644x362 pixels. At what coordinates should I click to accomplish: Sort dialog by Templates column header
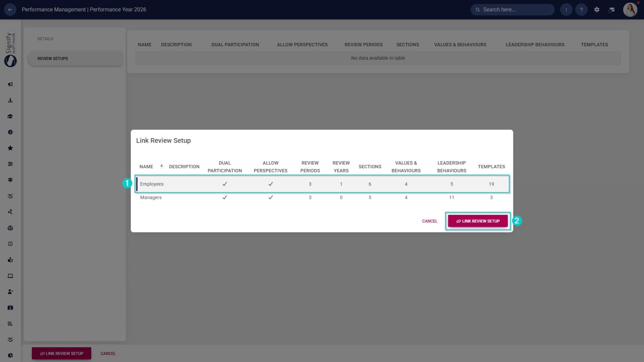point(491,167)
